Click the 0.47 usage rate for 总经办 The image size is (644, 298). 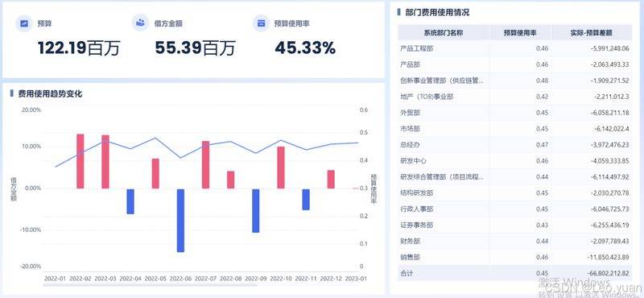[542, 145]
